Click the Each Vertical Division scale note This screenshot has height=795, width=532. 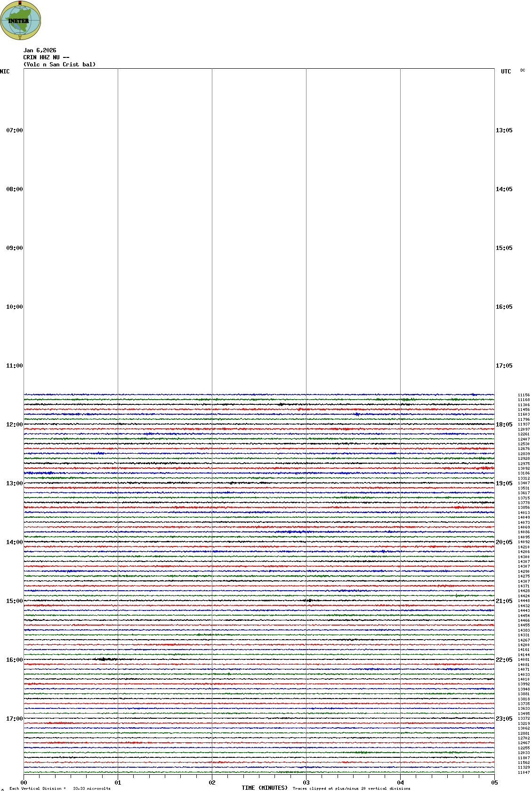60,788
